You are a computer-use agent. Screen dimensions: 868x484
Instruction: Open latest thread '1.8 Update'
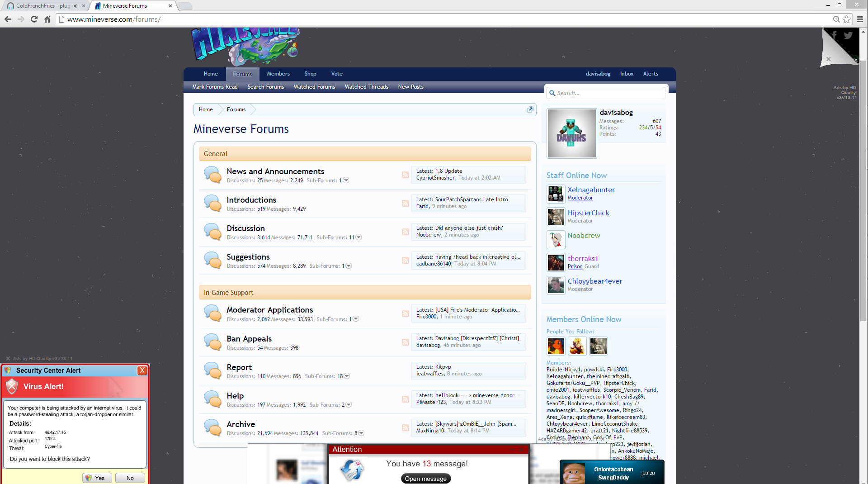coord(448,171)
